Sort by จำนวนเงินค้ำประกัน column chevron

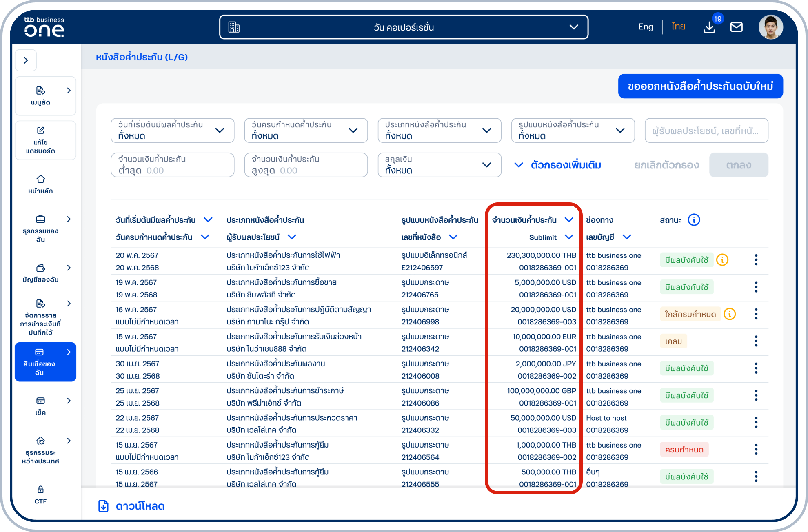[569, 220]
